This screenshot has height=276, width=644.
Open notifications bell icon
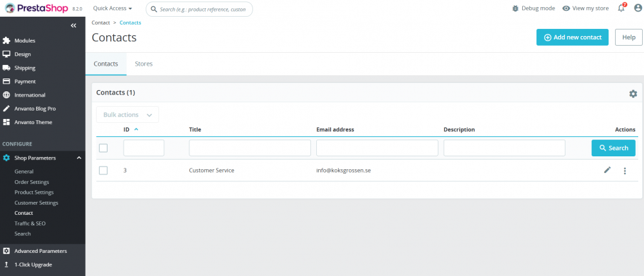coord(621,8)
